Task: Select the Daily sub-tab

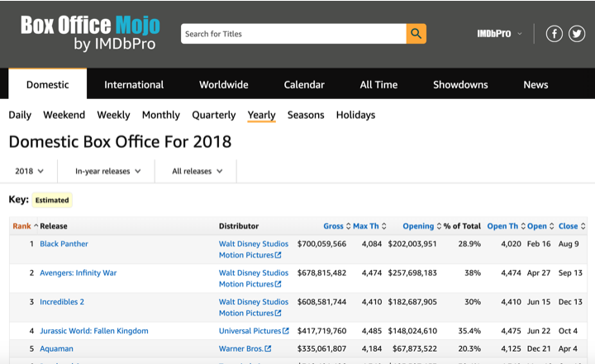Action: (20, 115)
